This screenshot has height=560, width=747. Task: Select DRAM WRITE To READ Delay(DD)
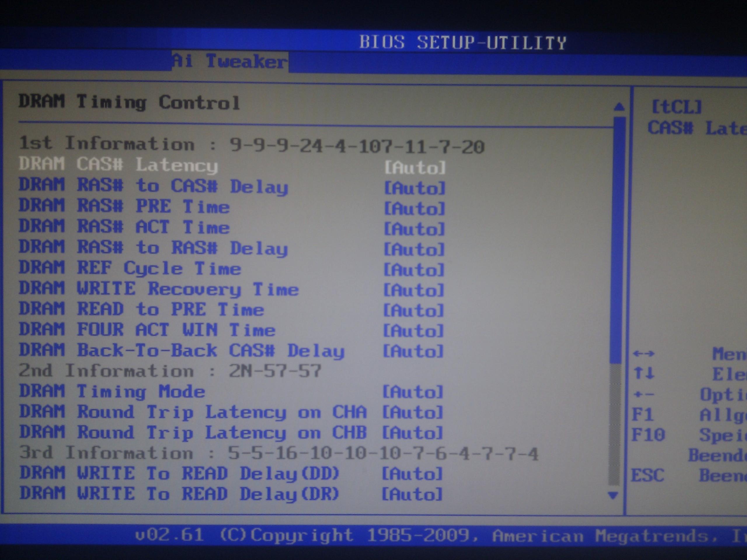click(179, 474)
